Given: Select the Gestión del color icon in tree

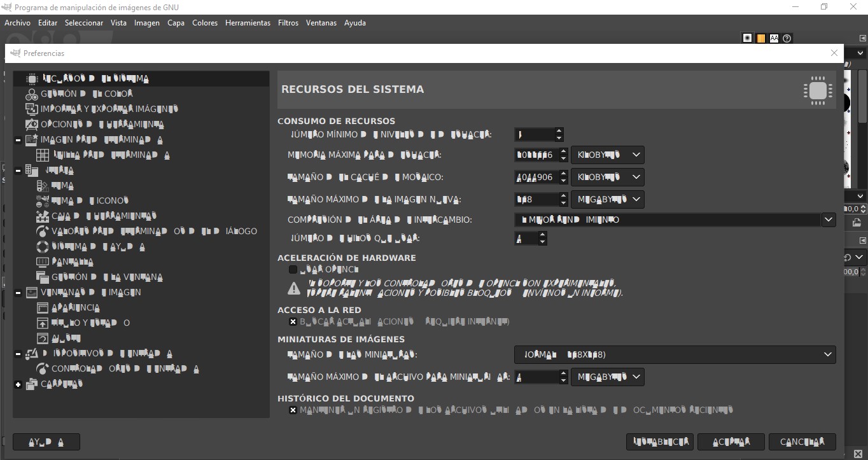Looking at the screenshot, I should tap(32, 94).
